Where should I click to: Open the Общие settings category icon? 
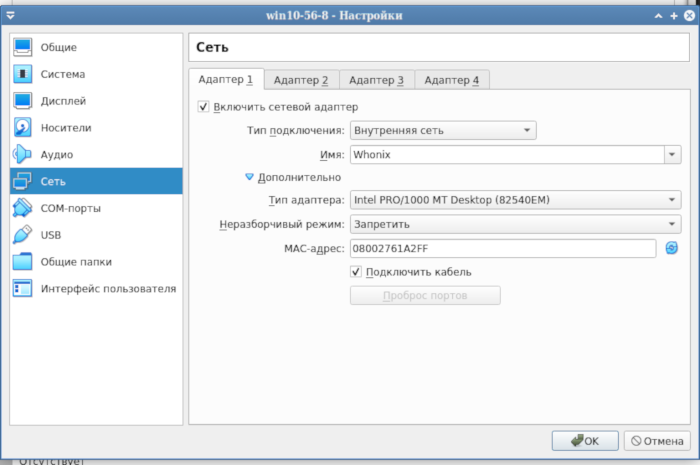coord(23,47)
